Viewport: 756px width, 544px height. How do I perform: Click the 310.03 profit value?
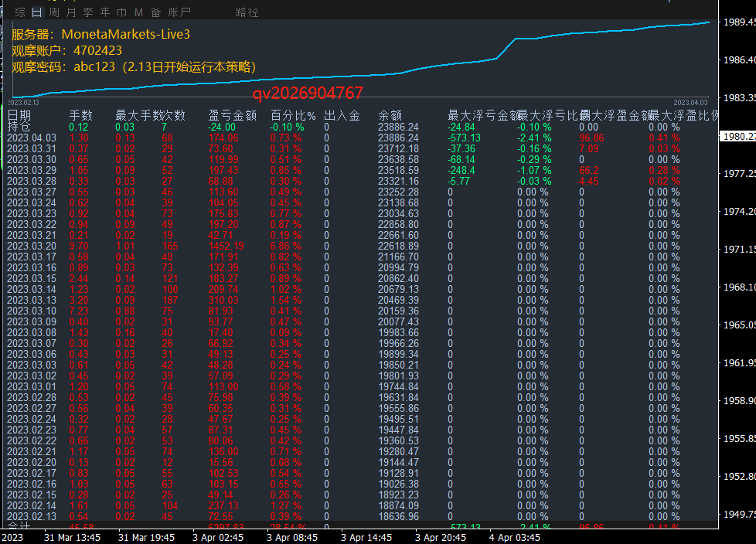[x=223, y=300]
